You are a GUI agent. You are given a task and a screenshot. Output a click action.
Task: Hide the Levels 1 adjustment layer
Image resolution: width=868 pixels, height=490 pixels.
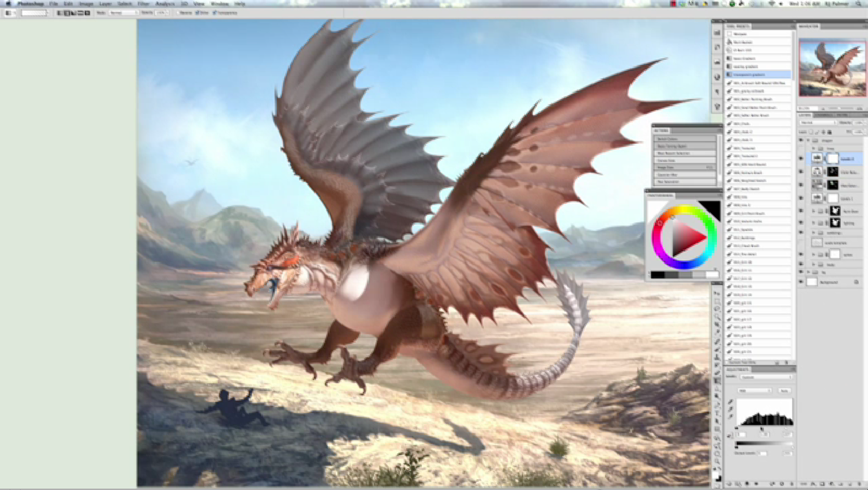coord(802,198)
